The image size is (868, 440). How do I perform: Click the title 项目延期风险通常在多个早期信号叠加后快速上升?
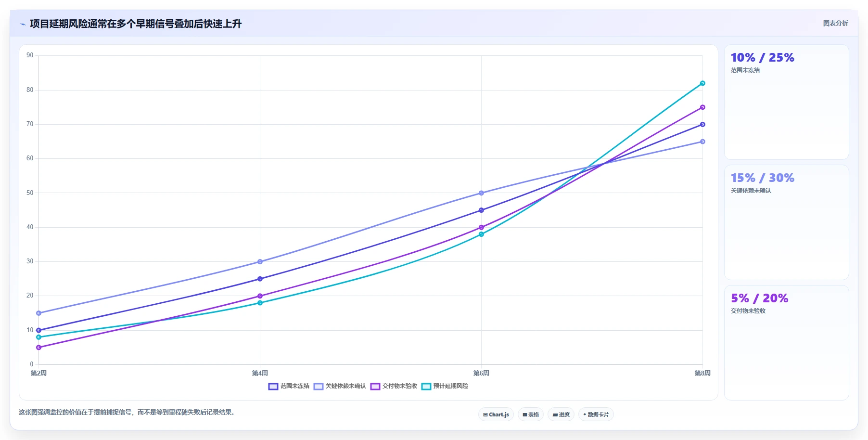[136, 24]
